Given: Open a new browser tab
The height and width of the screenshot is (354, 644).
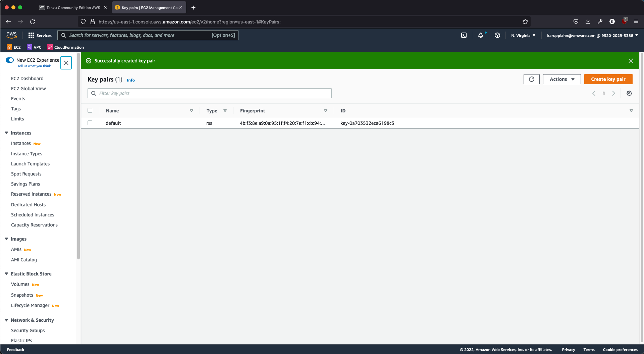Looking at the screenshot, I should (194, 7).
